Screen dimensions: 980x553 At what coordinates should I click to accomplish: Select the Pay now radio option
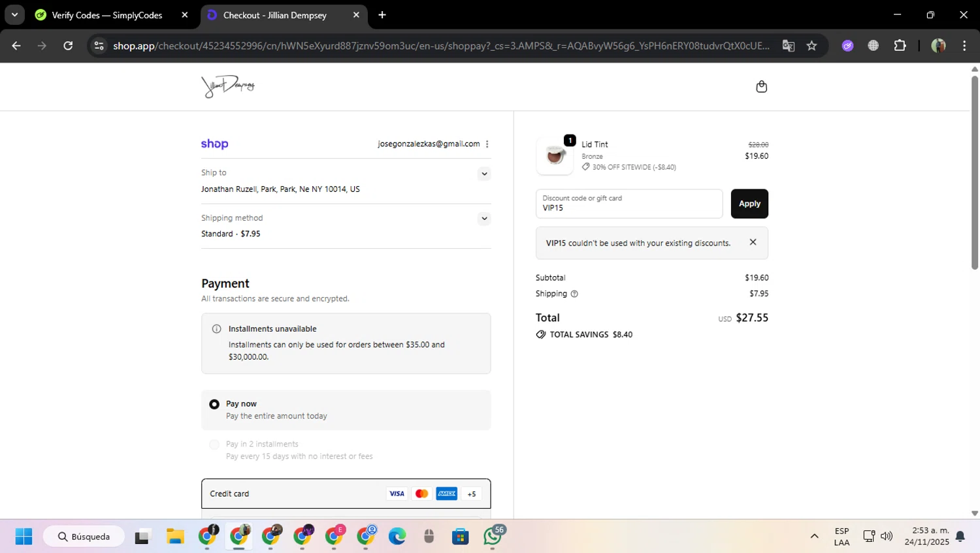214,404
